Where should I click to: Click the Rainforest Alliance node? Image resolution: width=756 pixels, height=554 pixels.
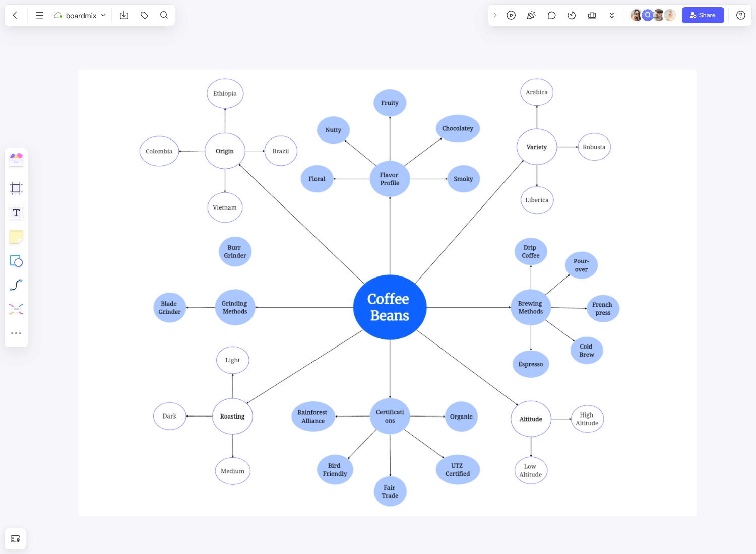pos(313,417)
